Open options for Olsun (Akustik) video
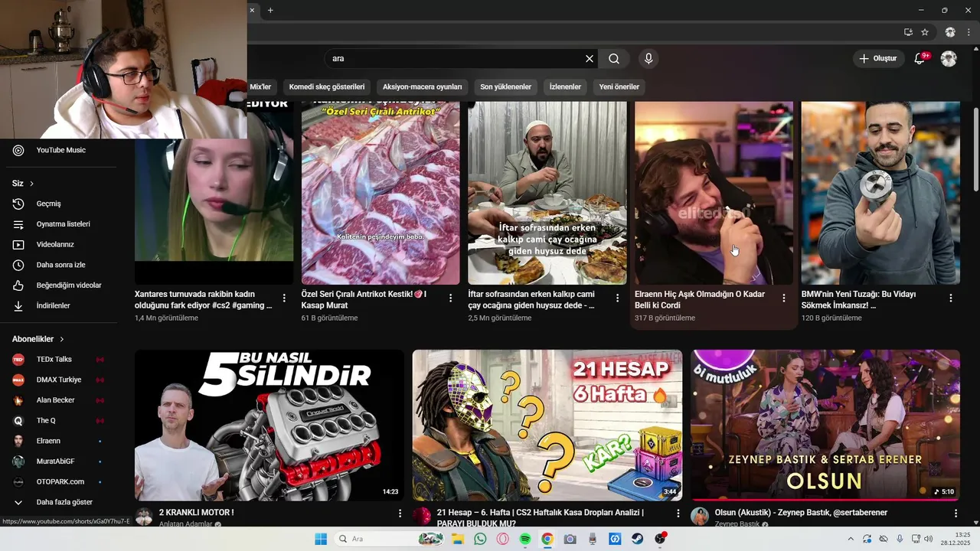The width and height of the screenshot is (980, 551). pyautogui.click(x=955, y=513)
